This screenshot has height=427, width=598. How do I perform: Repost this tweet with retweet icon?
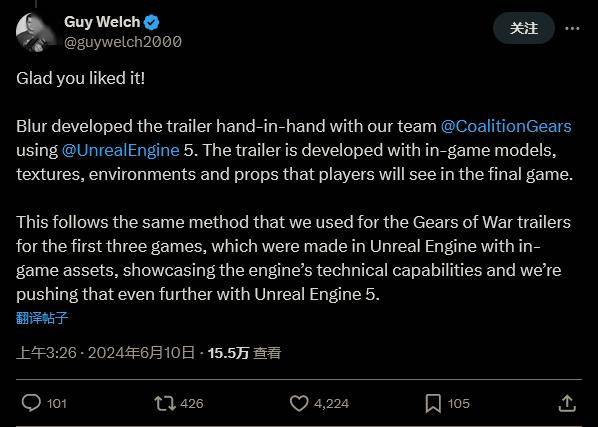tap(165, 403)
